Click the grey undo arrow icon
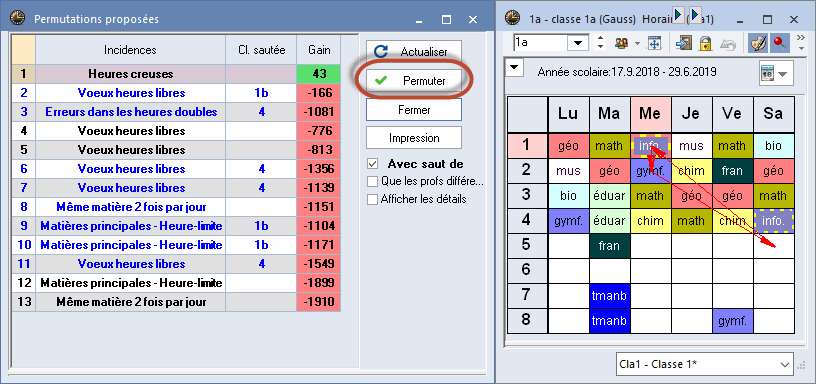 pyautogui.click(x=728, y=44)
